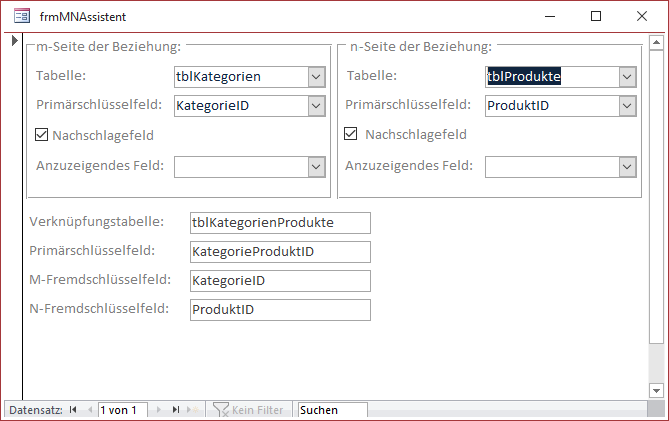Click the n-Seite der Beziehung group label
The image size is (669, 421).
[421, 46]
